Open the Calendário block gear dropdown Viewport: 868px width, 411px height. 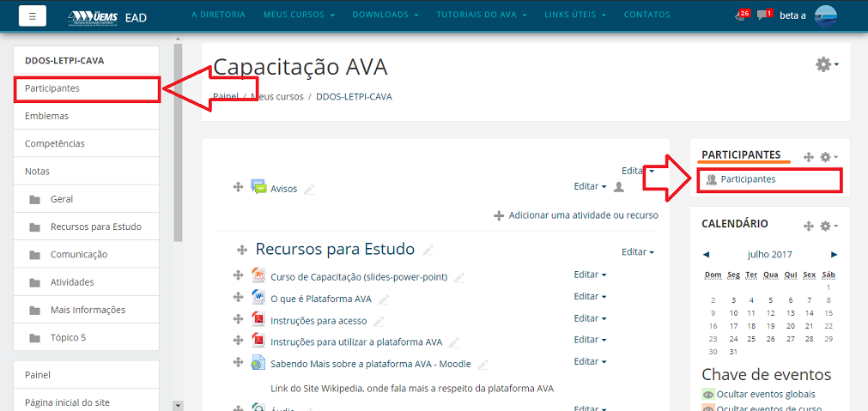(829, 226)
